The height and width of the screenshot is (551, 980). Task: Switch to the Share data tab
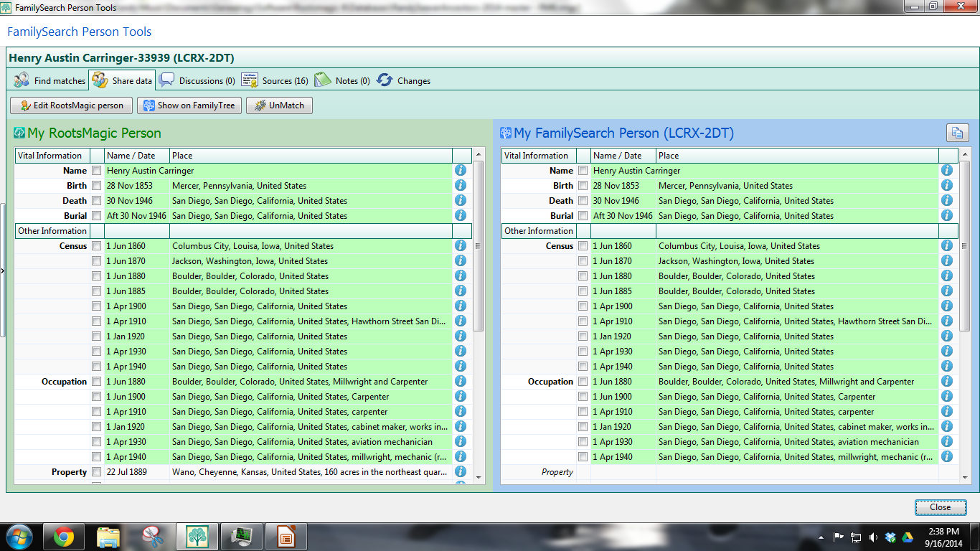[x=122, y=80]
